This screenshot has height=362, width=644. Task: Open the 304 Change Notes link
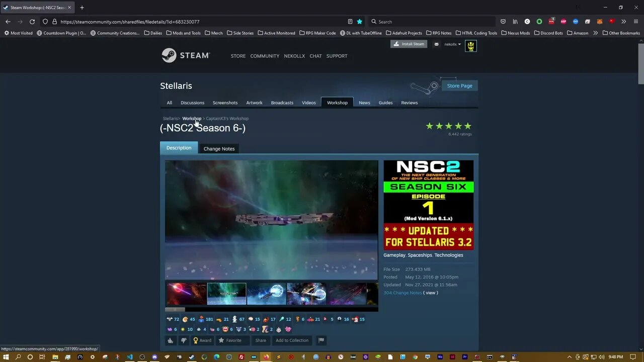pyautogui.click(x=403, y=293)
